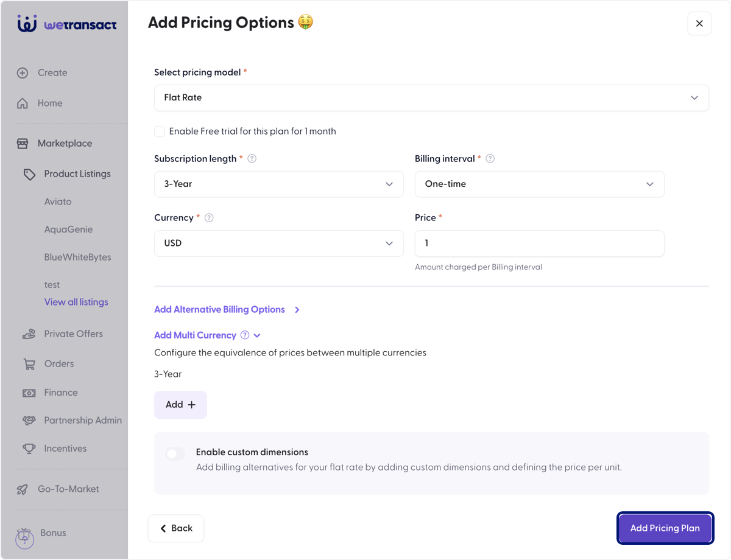Open the Flat Rate pricing model dropdown
Screen dimensions: 731x560
431,98
